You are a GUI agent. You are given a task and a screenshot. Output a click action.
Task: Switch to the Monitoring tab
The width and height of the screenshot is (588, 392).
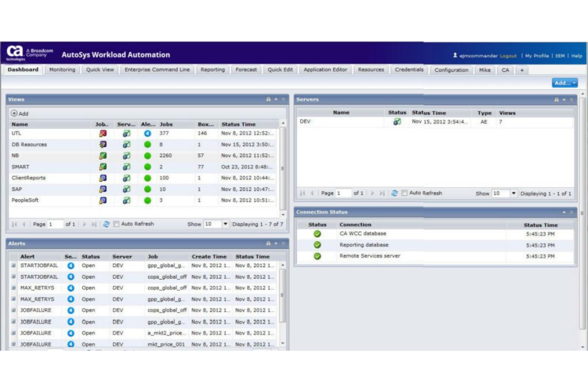[x=62, y=69]
